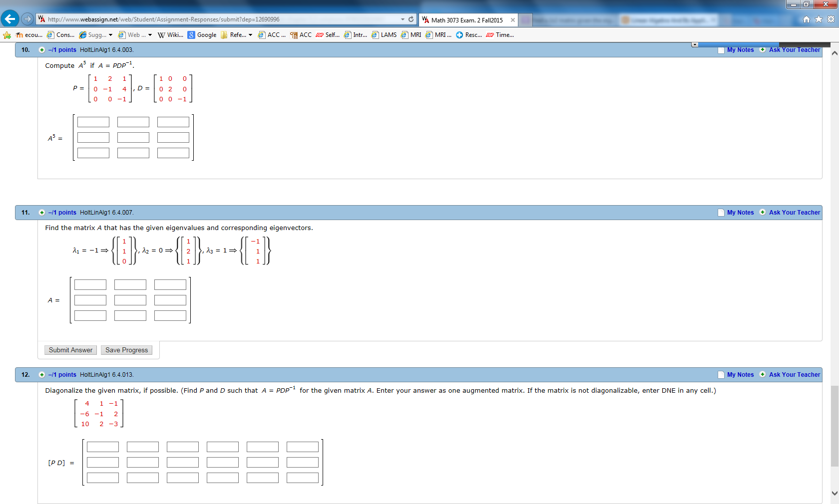The height and width of the screenshot is (504, 839).
Task: Click Submit Answer for question 11
Action: pyautogui.click(x=70, y=350)
